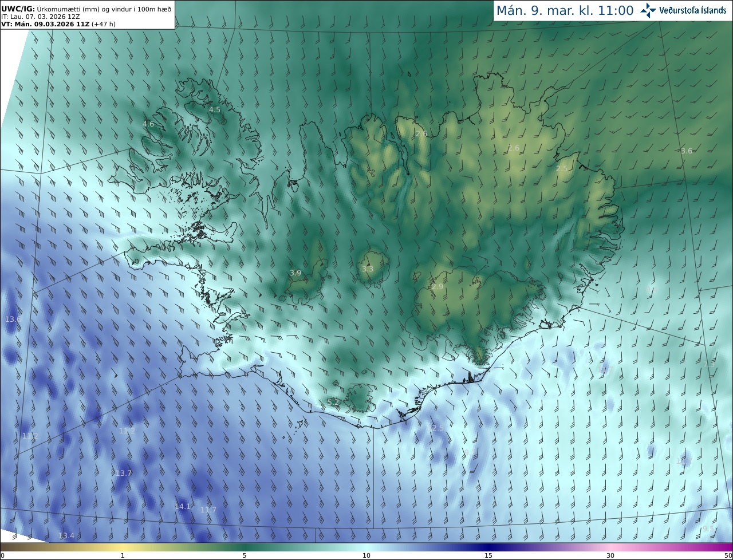
Task: Click the 14.1 value label
Action: [x=182, y=506]
